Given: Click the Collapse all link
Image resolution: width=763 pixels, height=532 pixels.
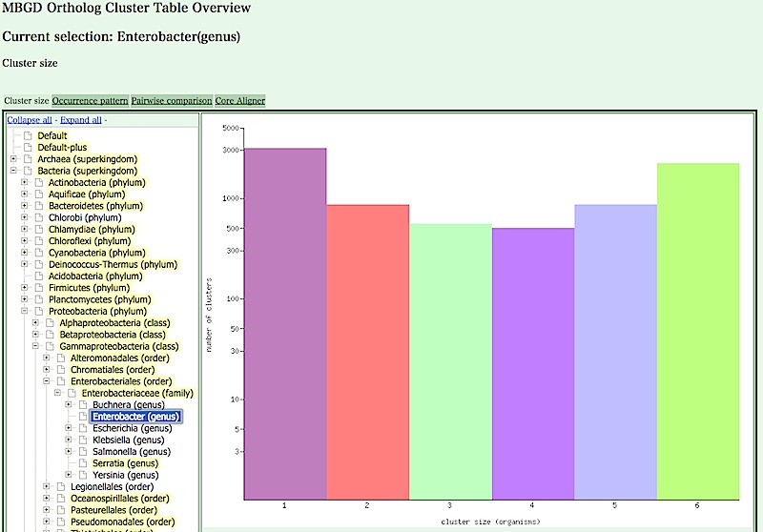Looking at the screenshot, I should [x=29, y=120].
